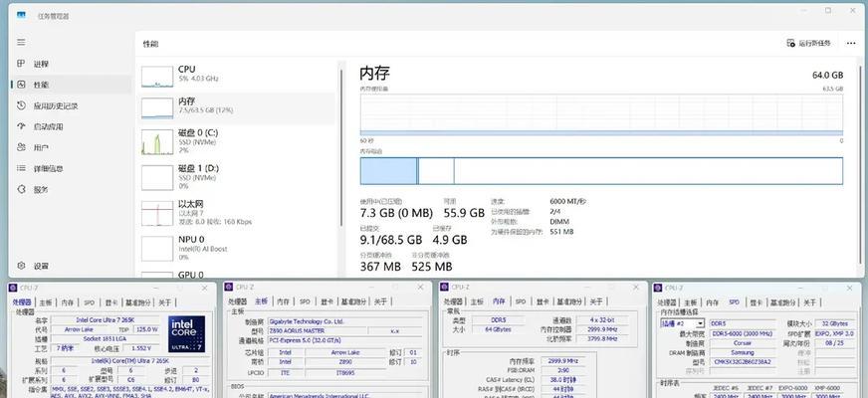Open the 内存 tab in the CPU-Z SPD slot window
This screenshot has height=398, width=868.
pos(712,302)
